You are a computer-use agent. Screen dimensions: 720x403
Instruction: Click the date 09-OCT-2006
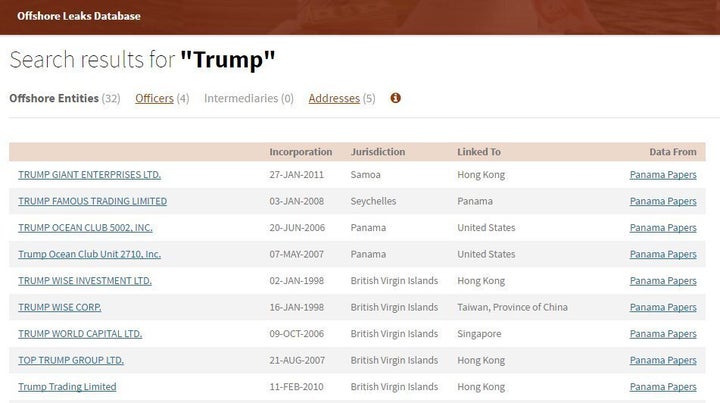pos(297,334)
